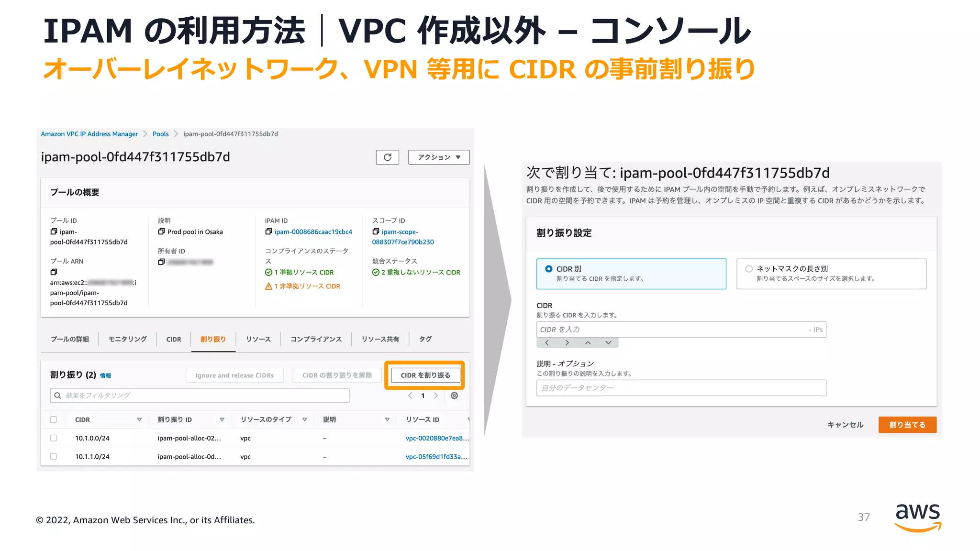The width and height of the screenshot is (980, 551).
Task: Open the タグ tab
Action: click(425, 339)
